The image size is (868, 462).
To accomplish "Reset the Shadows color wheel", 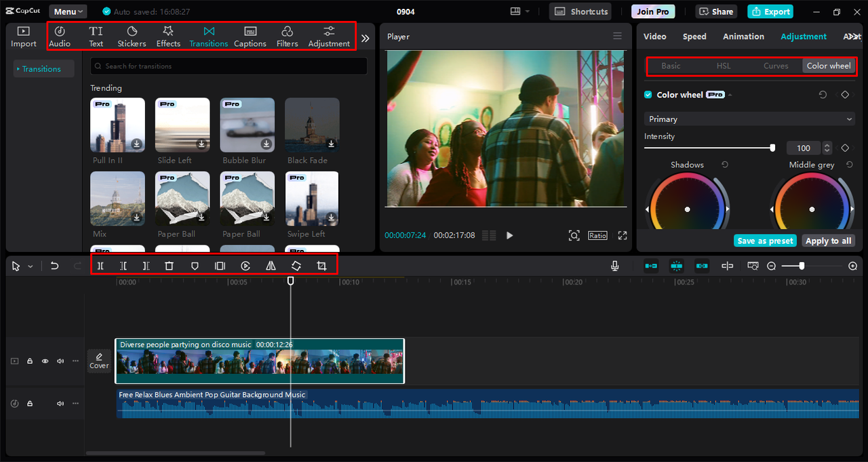I will tap(725, 165).
